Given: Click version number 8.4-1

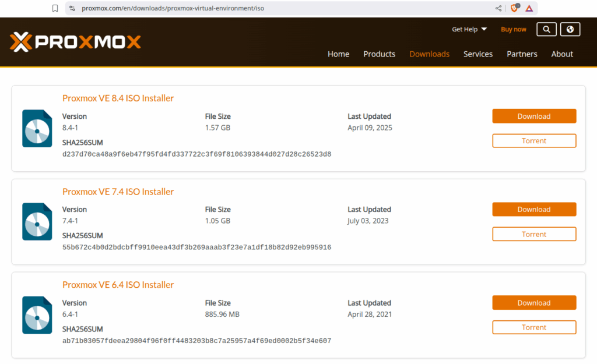Looking at the screenshot, I should pyautogui.click(x=70, y=128).
